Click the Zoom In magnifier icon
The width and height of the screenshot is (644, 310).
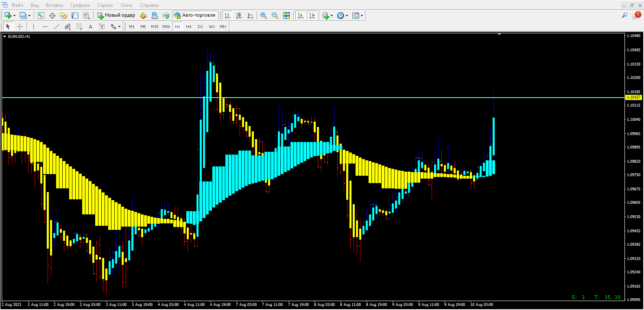(264, 15)
